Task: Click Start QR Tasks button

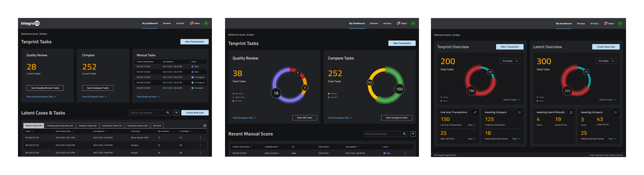Action: coord(305,117)
